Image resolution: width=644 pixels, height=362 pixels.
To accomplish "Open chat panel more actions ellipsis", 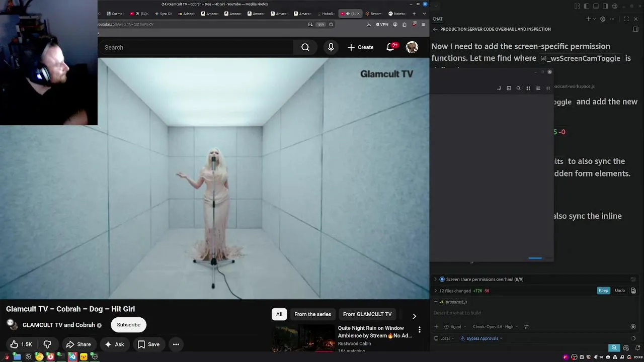I will (612, 19).
